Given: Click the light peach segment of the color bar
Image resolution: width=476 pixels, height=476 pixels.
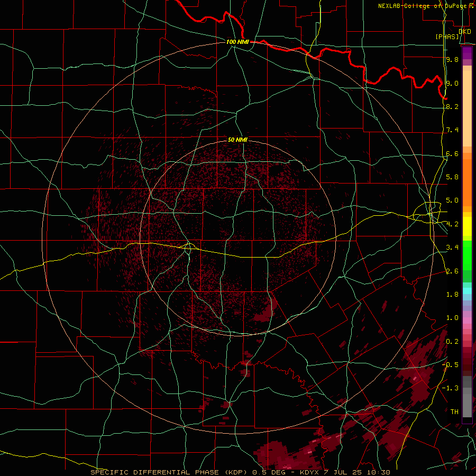Looking at the screenshot, I should click(x=467, y=109).
